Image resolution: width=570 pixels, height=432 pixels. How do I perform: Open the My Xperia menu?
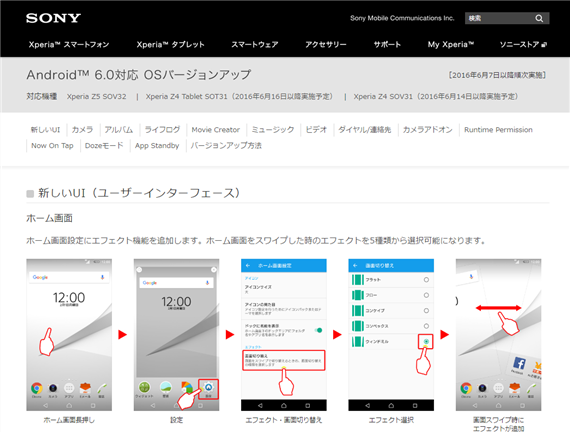[x=451, y=44]
